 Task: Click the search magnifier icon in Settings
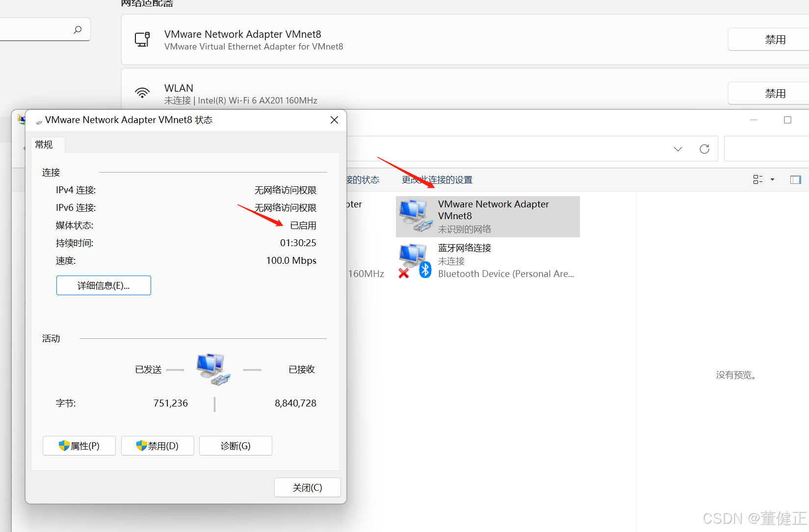78,30
